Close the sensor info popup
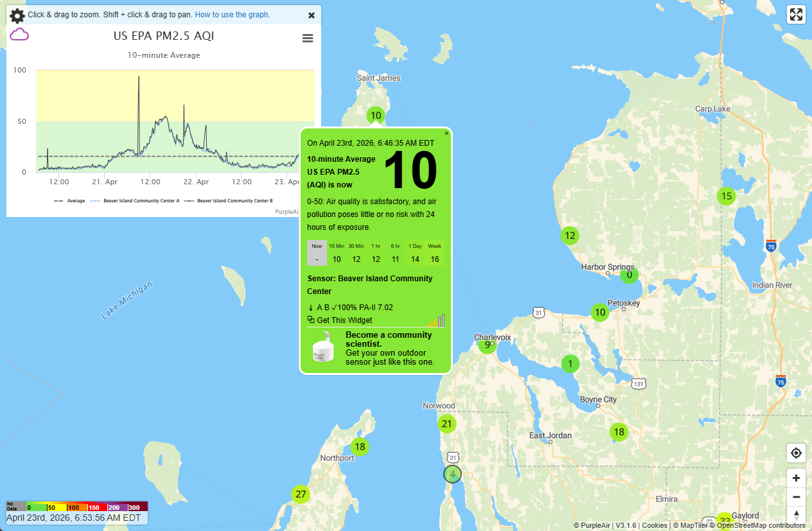The width and height of the screenshot is (812, 531). click(447, 134)
